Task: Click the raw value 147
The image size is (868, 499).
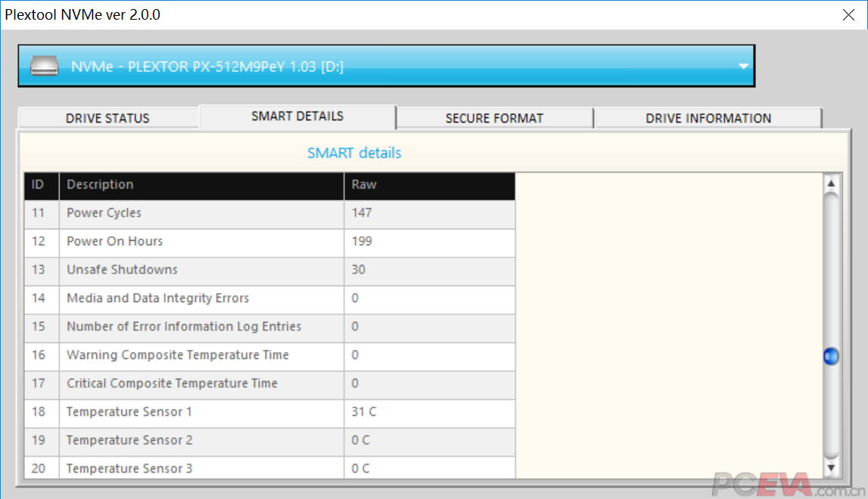Action: pos(362,214)
